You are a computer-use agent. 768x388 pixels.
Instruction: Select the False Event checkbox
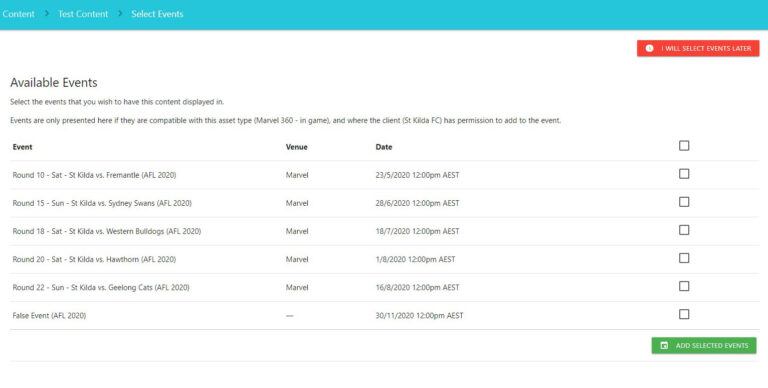coord(684,314)
